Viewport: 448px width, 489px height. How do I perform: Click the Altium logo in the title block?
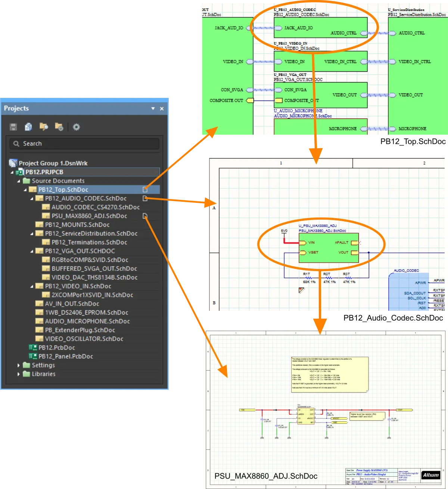[x=431, y=475]
